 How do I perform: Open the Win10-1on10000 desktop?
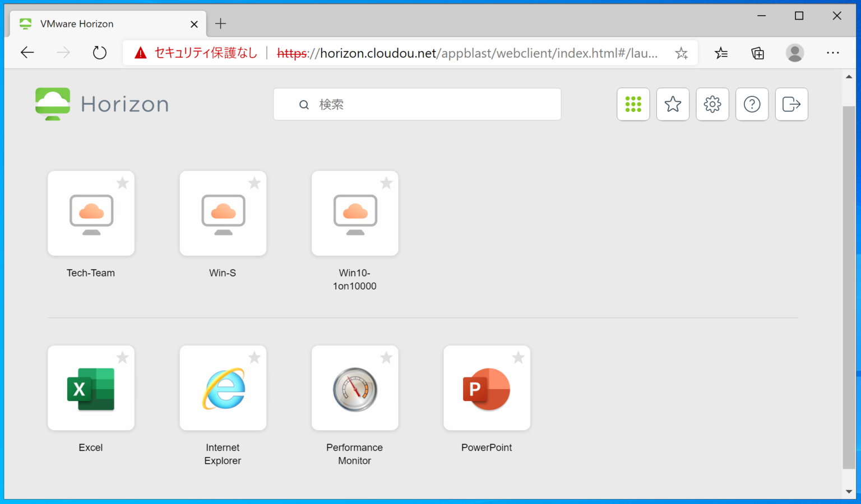pos(355,213)
